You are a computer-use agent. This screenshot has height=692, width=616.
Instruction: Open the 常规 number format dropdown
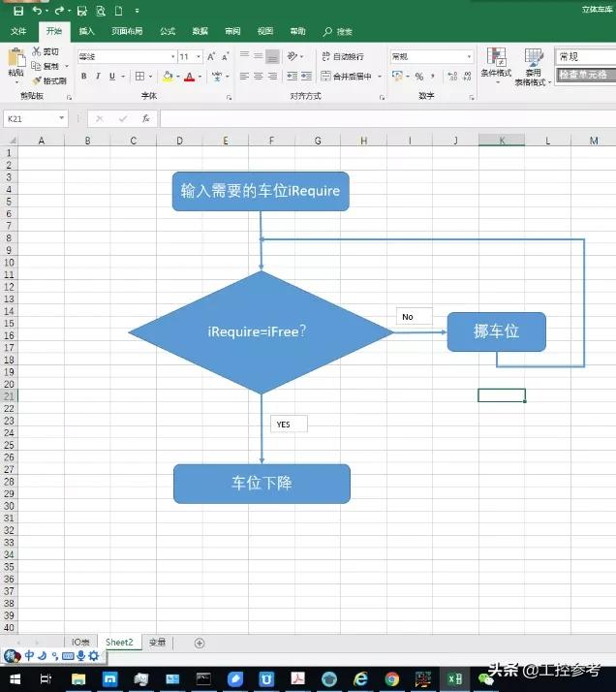coord(469,56)
